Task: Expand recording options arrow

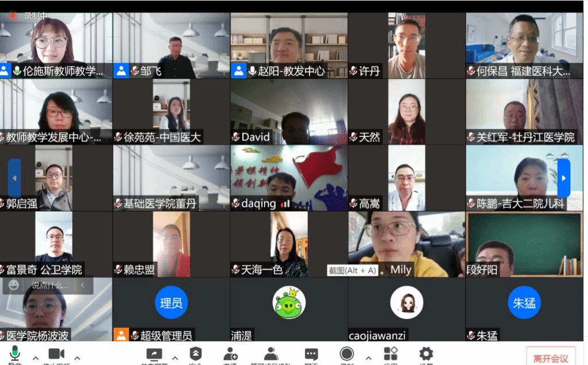Action: coord(368,358)
